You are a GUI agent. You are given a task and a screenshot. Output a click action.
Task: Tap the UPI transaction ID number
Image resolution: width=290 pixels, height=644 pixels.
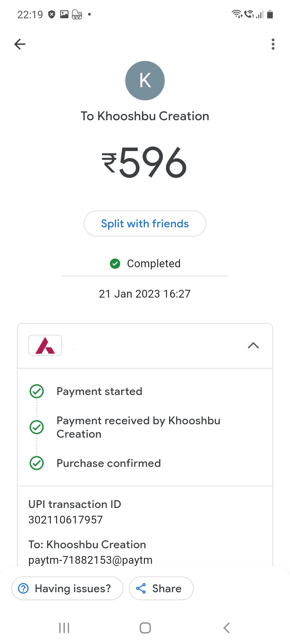pyautogui.click(x=66, y=520)
